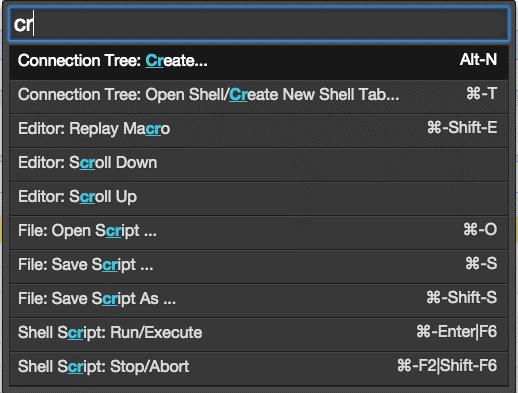
Task: Click the ⌘-S shortcut label
Action: click(481, 263)
